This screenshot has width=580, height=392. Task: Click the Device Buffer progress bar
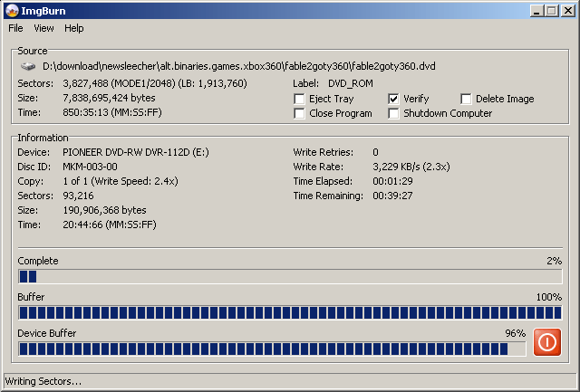click(272, 349)
